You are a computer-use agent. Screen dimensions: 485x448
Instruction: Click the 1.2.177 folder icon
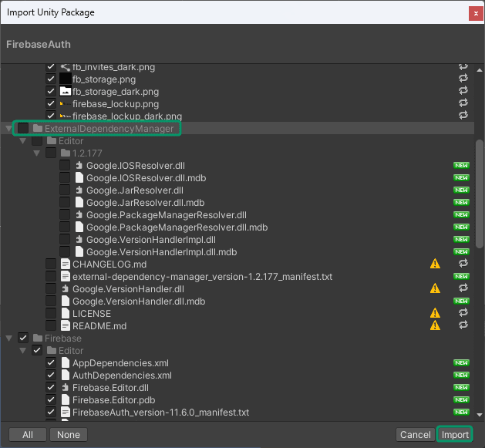66,153
